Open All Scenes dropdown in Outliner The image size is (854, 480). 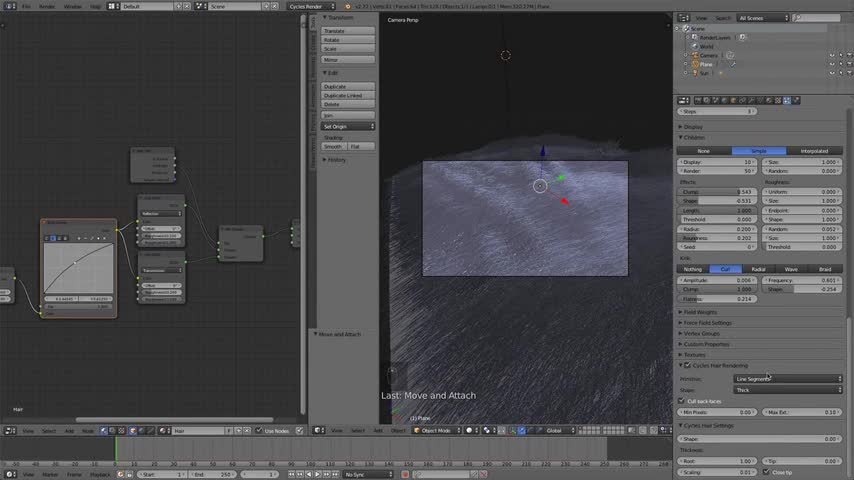762,18
